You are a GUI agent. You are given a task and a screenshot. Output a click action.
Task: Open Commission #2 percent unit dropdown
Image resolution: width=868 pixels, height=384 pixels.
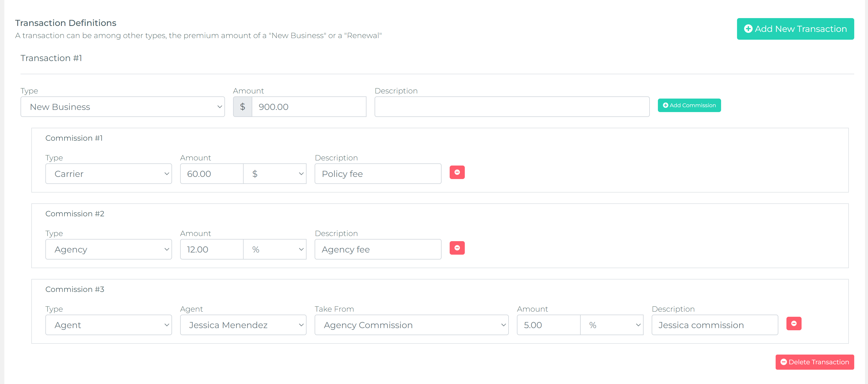(275, 250)
